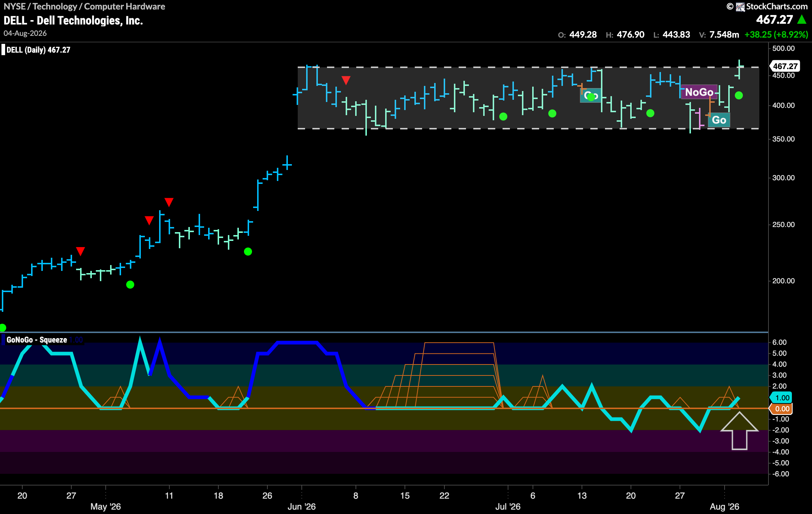The height and width of the screenshot is (514, 812).
Task: Click the May '26 date axis label
Action: coord(106,507)
